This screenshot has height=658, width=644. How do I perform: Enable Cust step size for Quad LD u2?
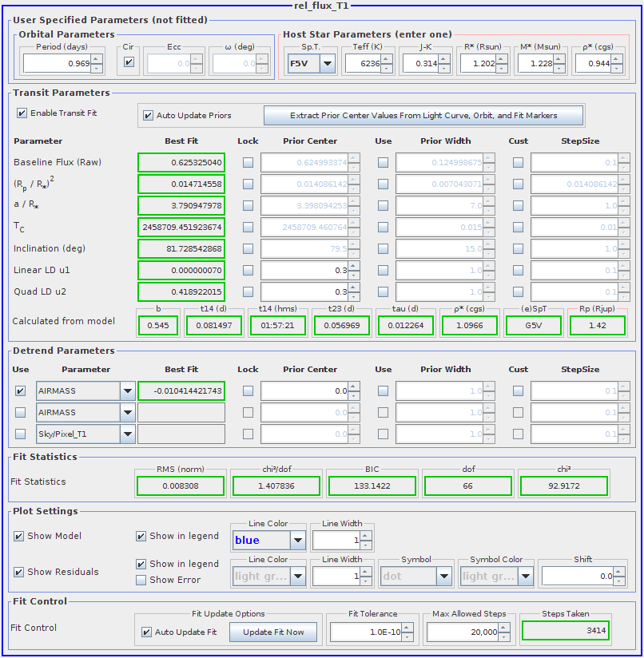(518, 291)
